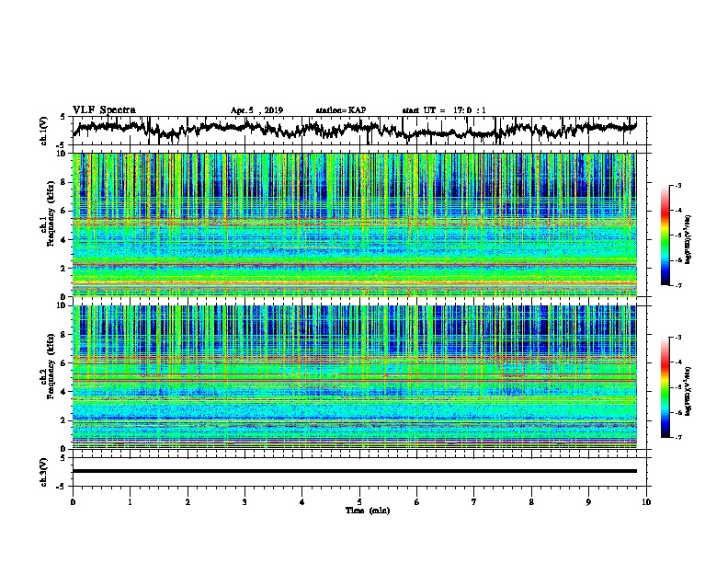This screenshot has width=728, height=563.
Task: Click the ch.2 spectrogram color bar
Action: (665, 387)
